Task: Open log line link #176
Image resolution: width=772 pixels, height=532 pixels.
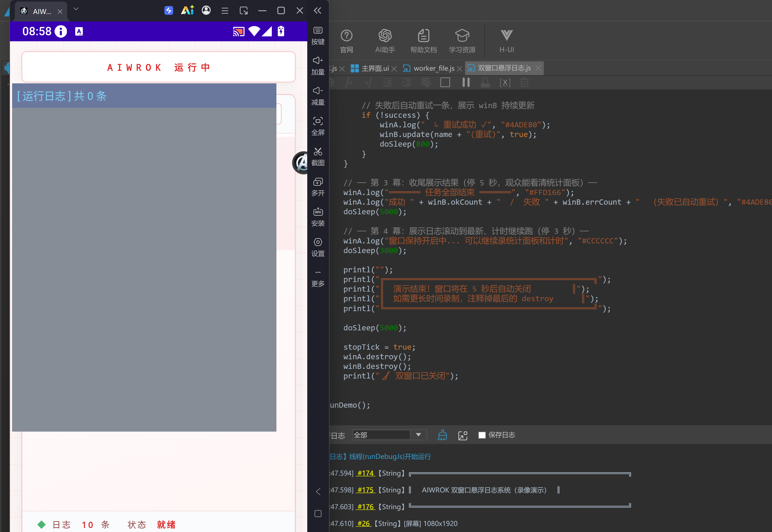Action: (x=365, y=507)
